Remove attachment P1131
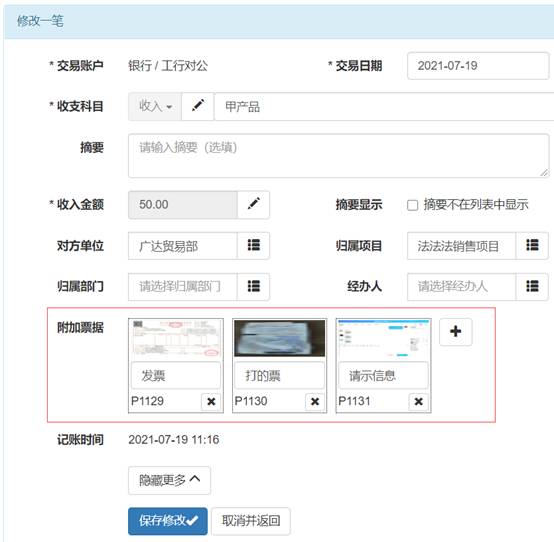Viewport: 554px width, 542px height. (x=418, y=401)
